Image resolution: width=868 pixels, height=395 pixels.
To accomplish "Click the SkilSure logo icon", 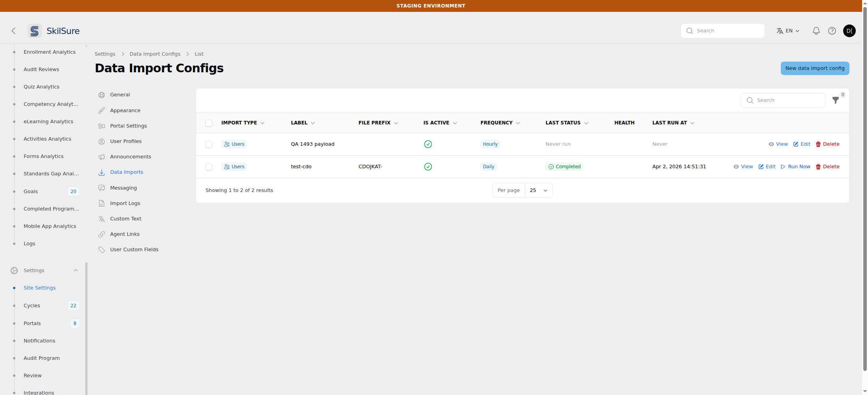I will (x=35, y=31).
